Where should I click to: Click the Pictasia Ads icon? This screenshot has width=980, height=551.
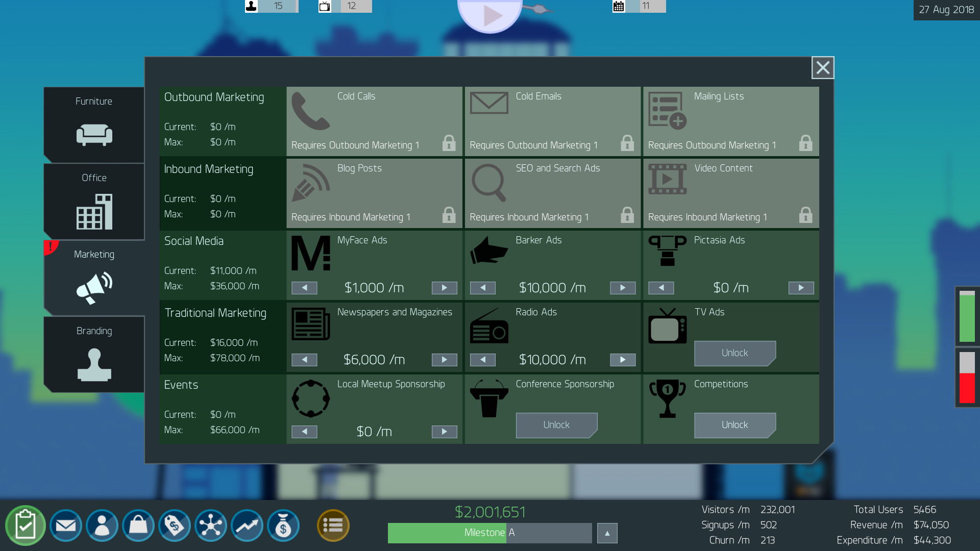click(667, 251)
